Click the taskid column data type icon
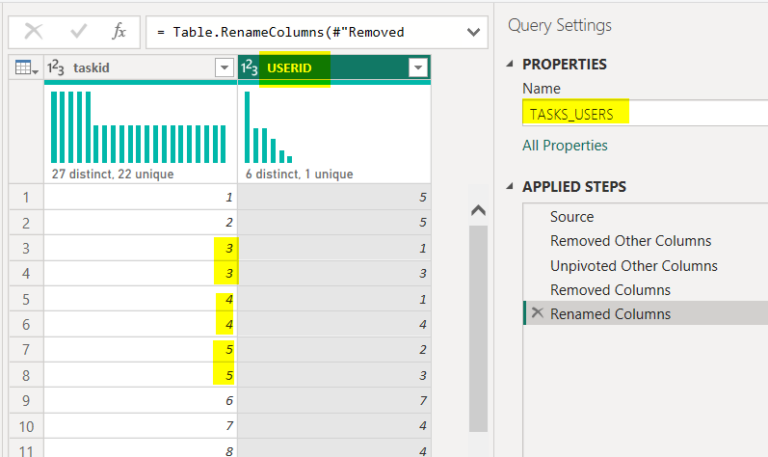Viewport: 768px width, 457px height. (x=55, y=68)
